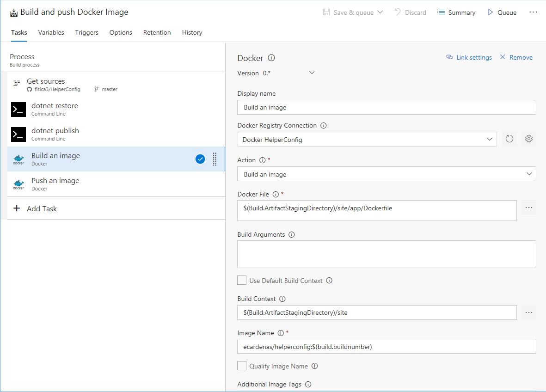Browse for Docker File using ellipsis button

(528, 208)
